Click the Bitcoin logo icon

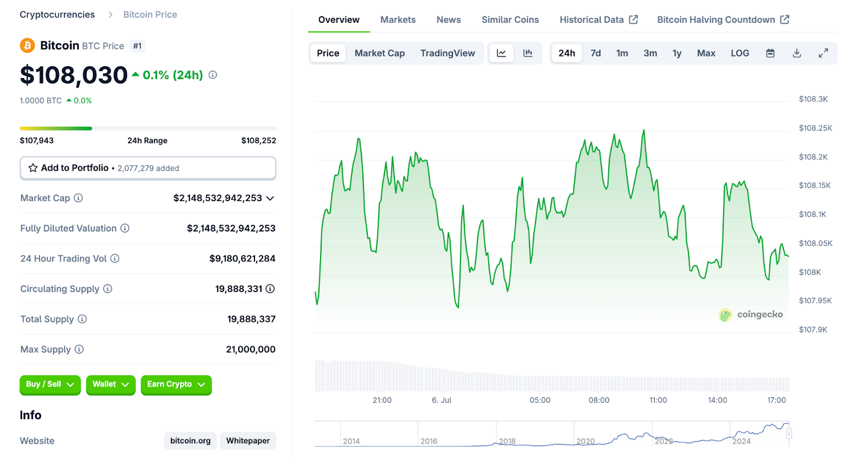[x=27, y=46]
